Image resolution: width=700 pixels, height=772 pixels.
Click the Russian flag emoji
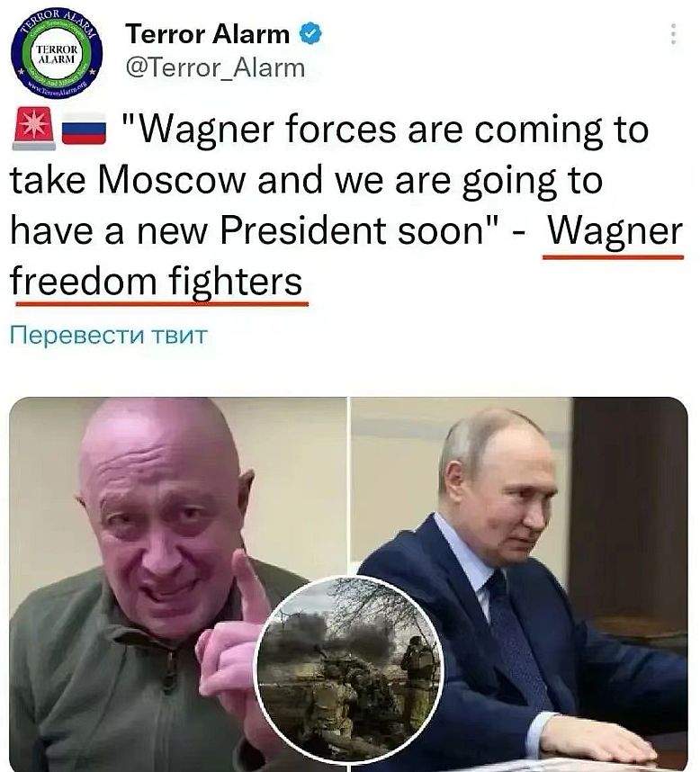click(x=84, y=129)
